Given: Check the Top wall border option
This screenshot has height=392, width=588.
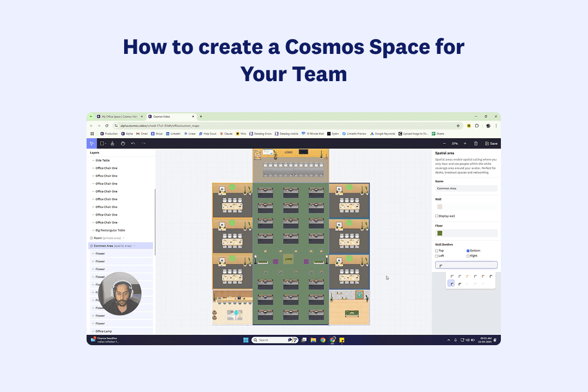Looking at the screenshot, I should (437, 250).
